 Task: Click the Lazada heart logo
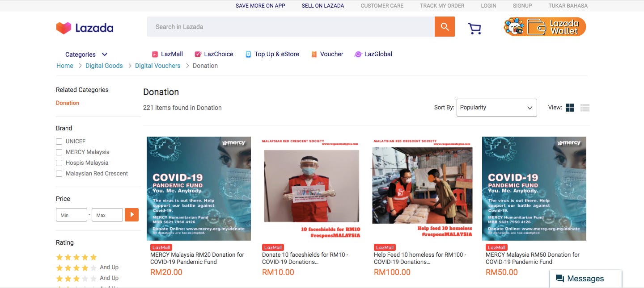[64, 28]
